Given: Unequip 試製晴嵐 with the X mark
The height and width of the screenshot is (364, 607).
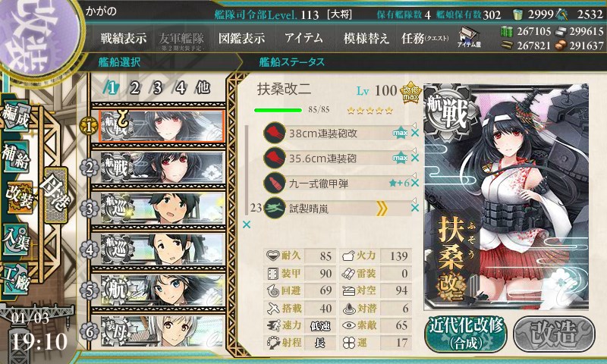Looking at the screenshot, I should 415,208.
